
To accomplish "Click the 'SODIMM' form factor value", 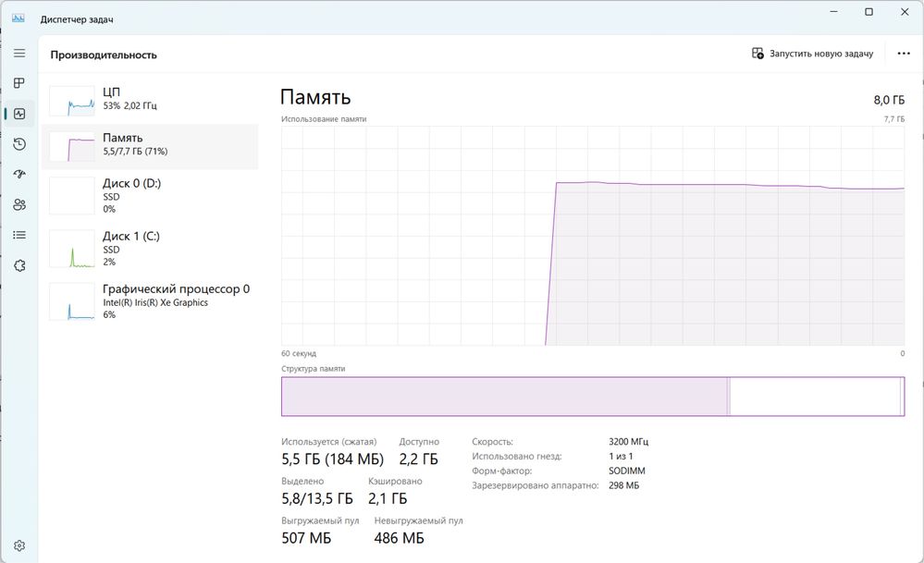I will [x=627, y=471].
